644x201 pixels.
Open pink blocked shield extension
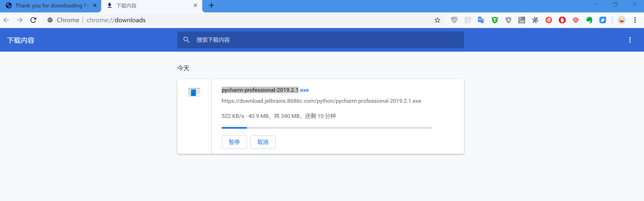tap(576, 20)
